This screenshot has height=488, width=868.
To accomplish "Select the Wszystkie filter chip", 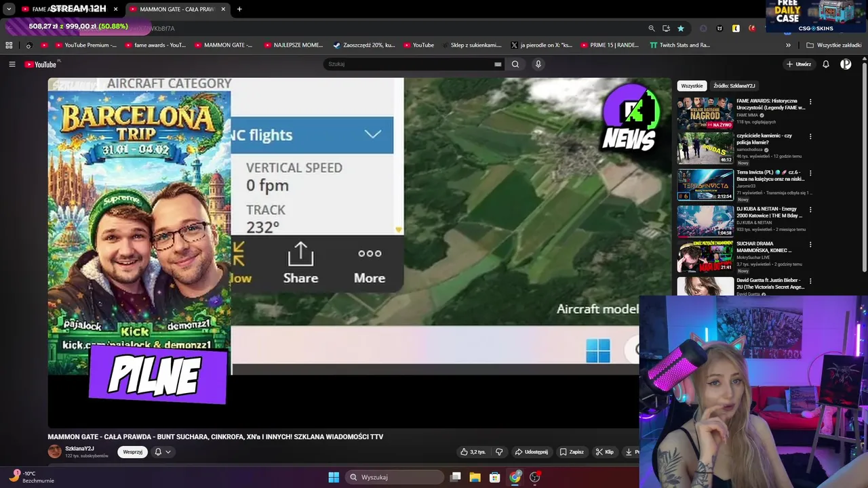I will (x=692, y=86).
